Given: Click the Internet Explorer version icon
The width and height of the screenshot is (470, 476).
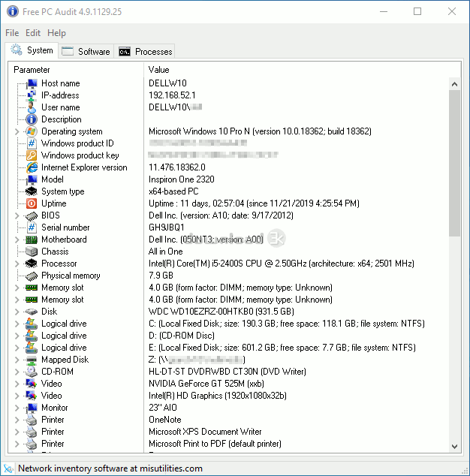Looking at the screenshot, I should (32, 167).
